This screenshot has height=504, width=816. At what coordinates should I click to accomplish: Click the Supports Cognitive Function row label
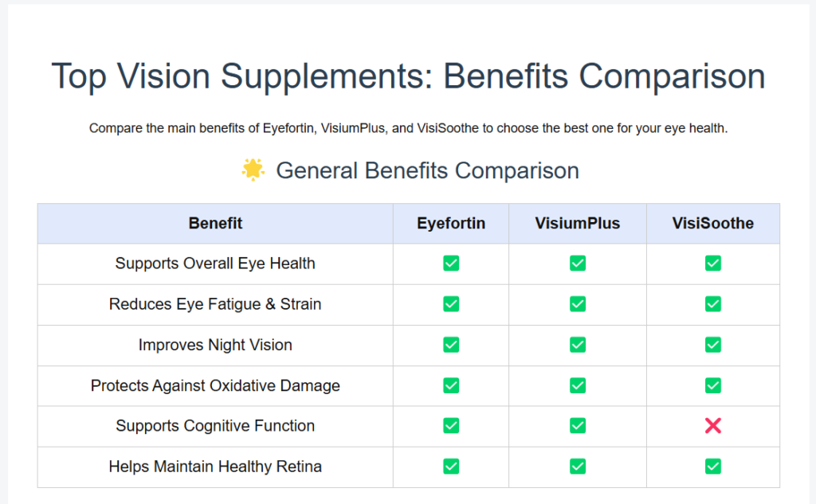click(x=215, y=426)
